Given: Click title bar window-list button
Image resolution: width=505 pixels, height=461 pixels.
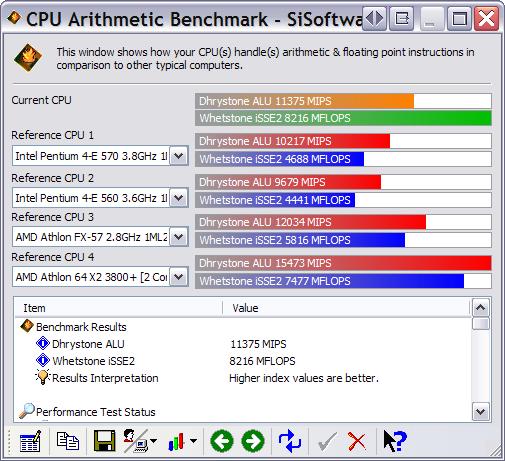Looking at the screenshot, I should (x=402, y=18).
